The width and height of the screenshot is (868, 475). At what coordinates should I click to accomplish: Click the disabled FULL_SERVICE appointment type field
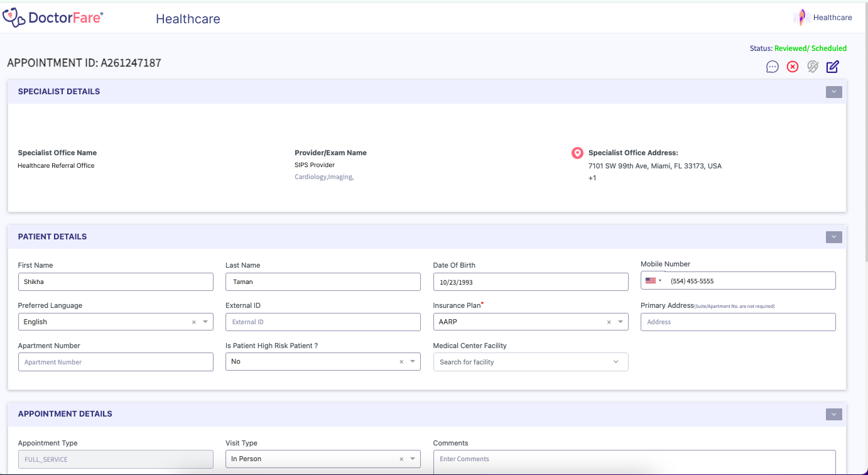coord(116,459)
